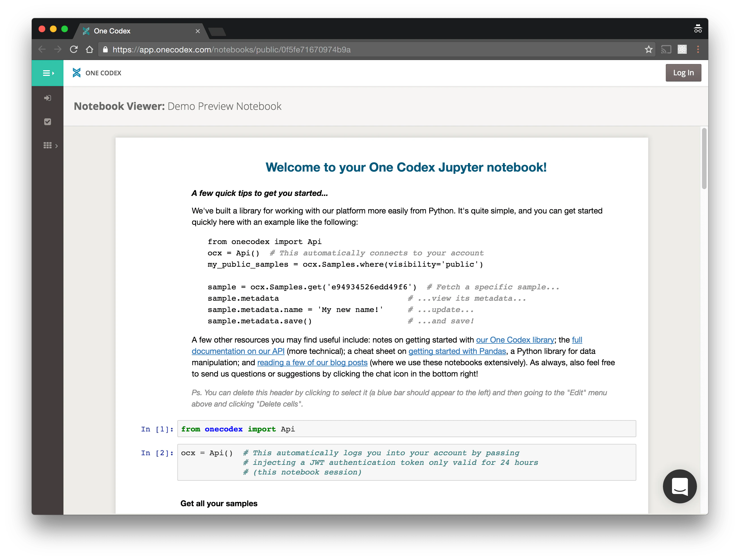Open the chat support bubble
740x560 pixels.
coord(679,486)
